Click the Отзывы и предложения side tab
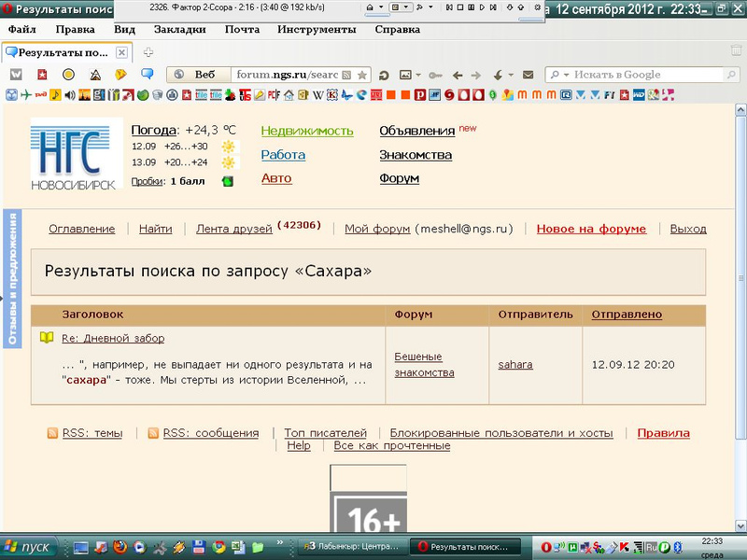Screen dimensions: 747x560 [13, 278]
